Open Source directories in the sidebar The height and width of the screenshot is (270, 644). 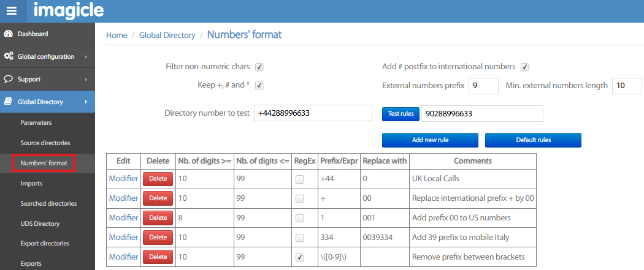pyautogui.click(x=45, y=143)
